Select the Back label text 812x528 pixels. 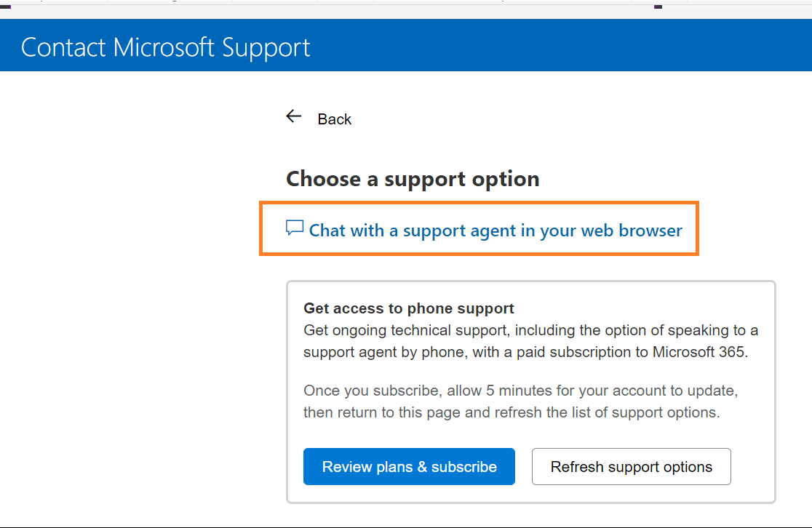pyautogui.click(x=335, y=119)
